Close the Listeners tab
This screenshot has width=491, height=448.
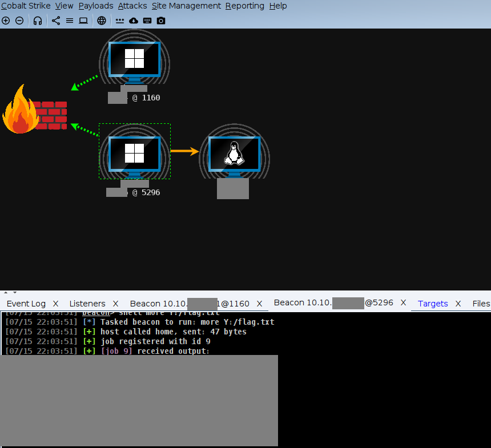[x=115, y=304]
